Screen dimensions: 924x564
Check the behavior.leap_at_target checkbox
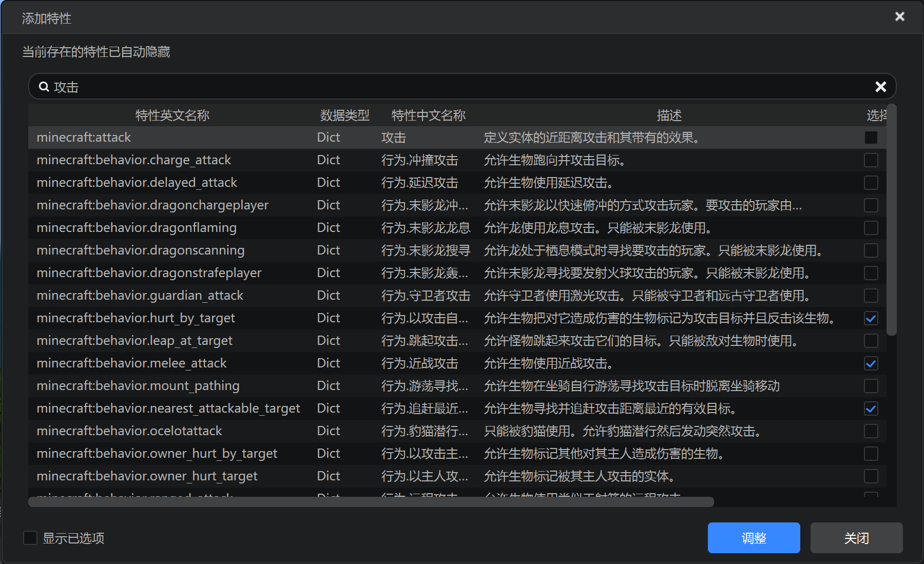[871, 341]
